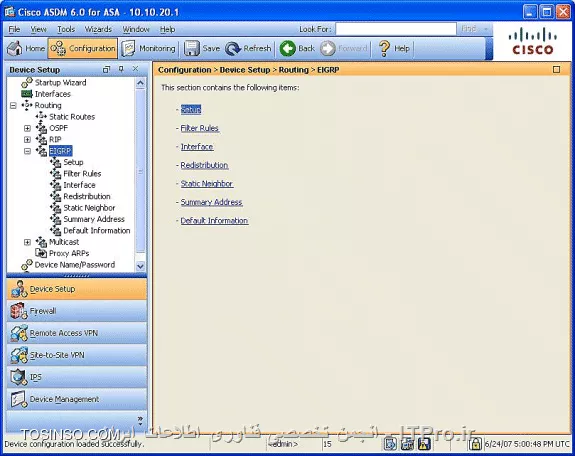This screenshot has width=575, height=456.
Task: Open the Static Neighbor link
Action: 207,183
